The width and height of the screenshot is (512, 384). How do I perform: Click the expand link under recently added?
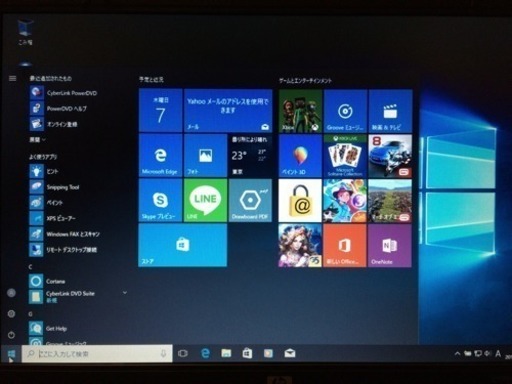coord(37,140)
